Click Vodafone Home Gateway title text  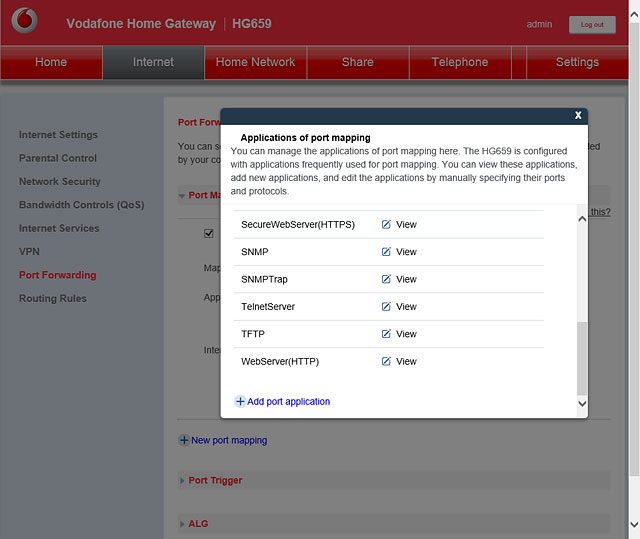click(141, 24)
